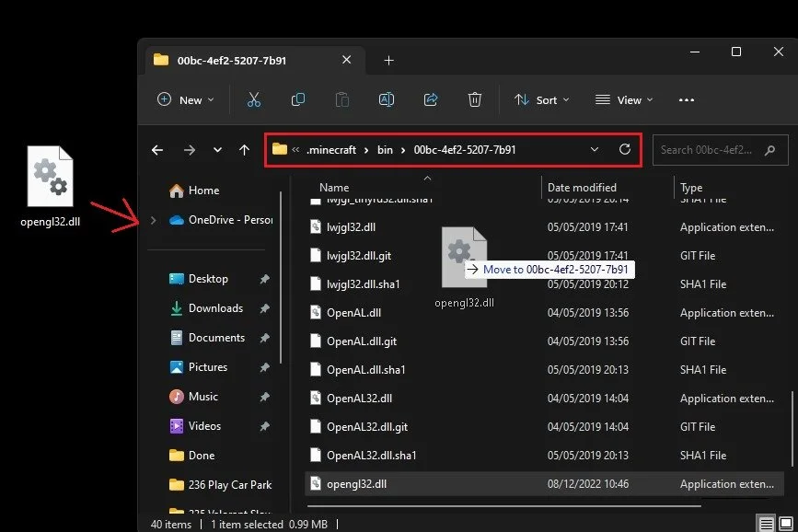798x532 pixels.
Task: Rename the selected file using the Rename icon
Action: [387, 99]
